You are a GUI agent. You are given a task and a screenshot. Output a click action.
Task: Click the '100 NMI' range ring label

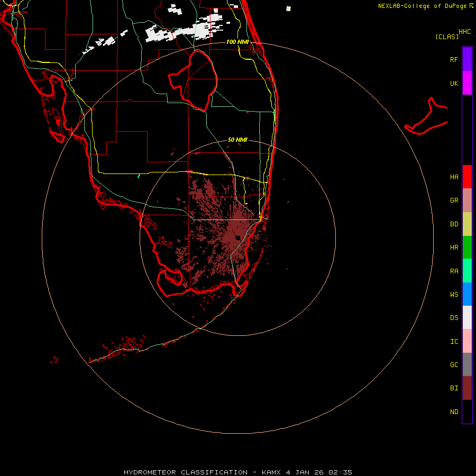tap(237, 42)
